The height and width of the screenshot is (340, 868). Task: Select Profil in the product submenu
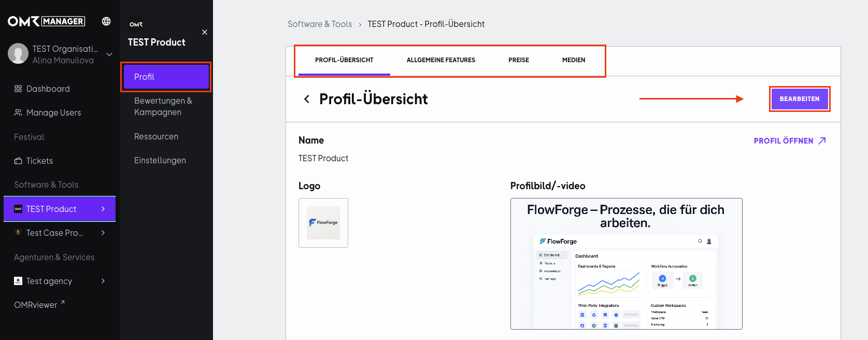(166, 77)
